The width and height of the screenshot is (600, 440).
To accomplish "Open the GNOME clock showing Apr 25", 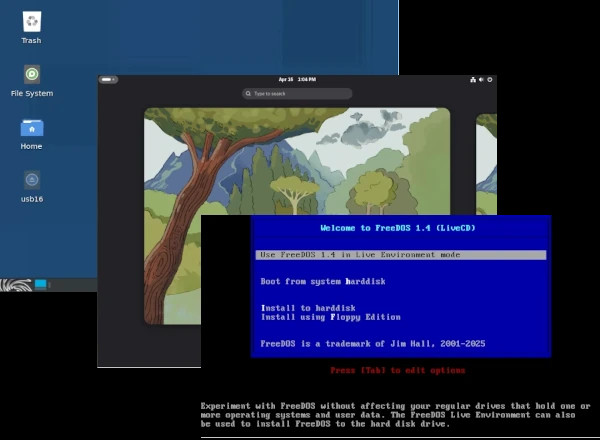I will (x=297, y=80).
